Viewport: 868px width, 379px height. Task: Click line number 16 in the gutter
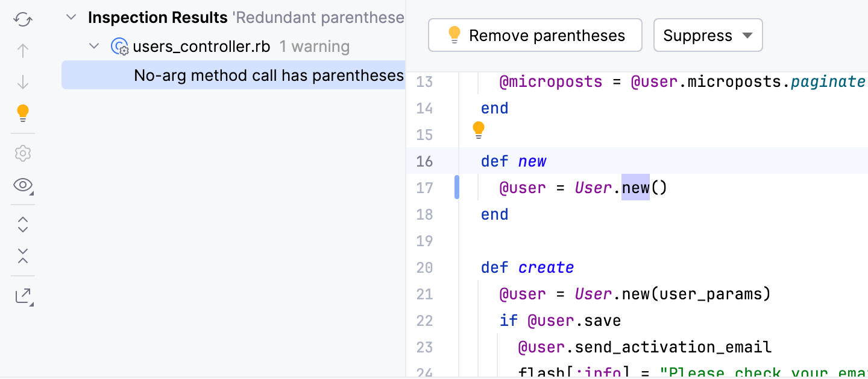coord(424,161)
